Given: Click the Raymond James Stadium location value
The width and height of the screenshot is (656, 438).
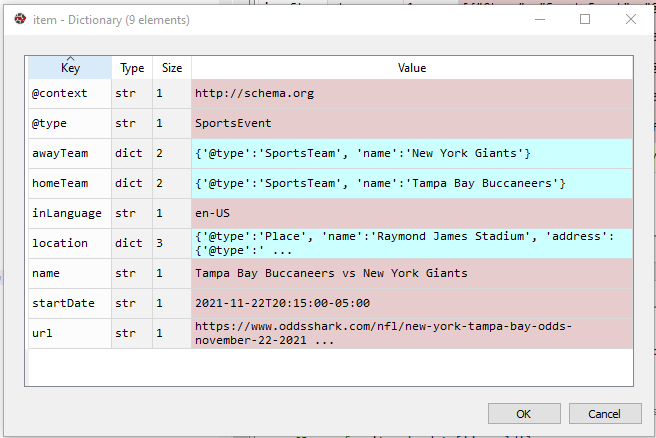Looking at the screenshot, I should coord(412,243).
